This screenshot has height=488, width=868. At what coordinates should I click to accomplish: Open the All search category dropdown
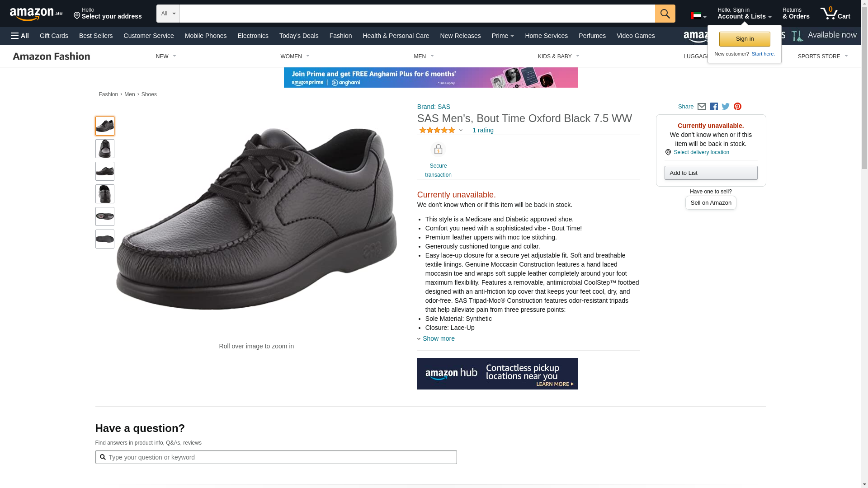click(168, 14)
